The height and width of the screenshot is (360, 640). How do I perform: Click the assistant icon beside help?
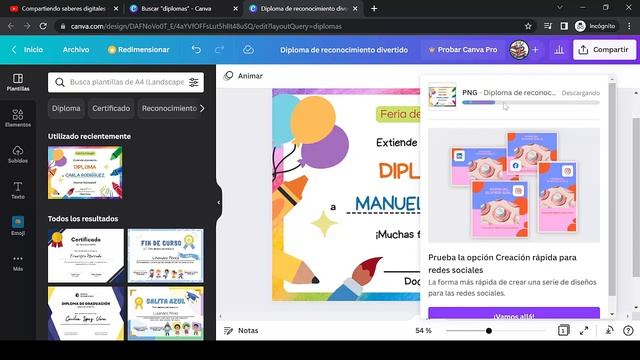click(x=609, y=331)
